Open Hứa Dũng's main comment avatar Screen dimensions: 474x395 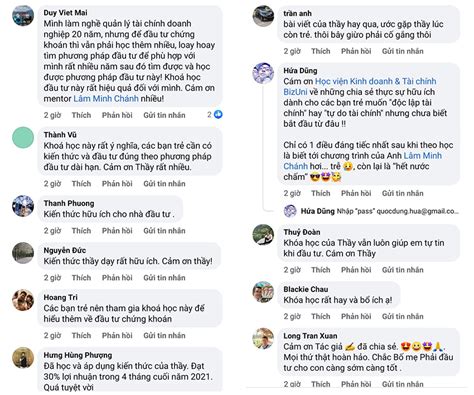pos(263,73)
